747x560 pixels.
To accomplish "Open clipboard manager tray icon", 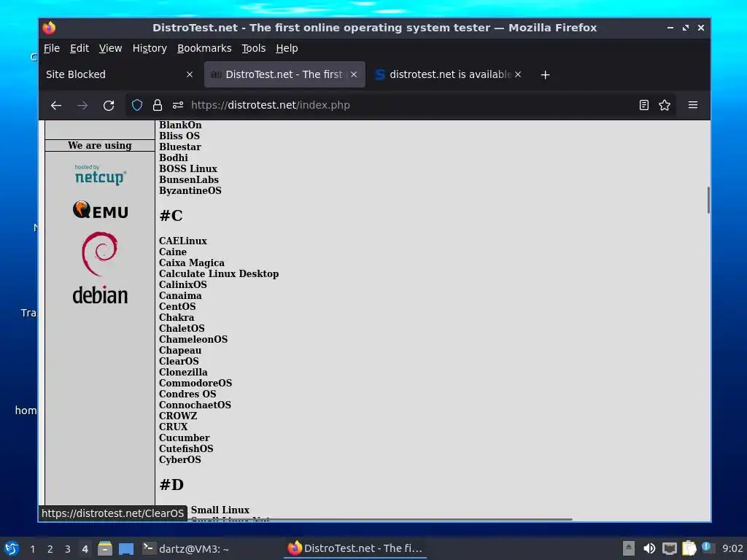I will (x=689, y=548).
